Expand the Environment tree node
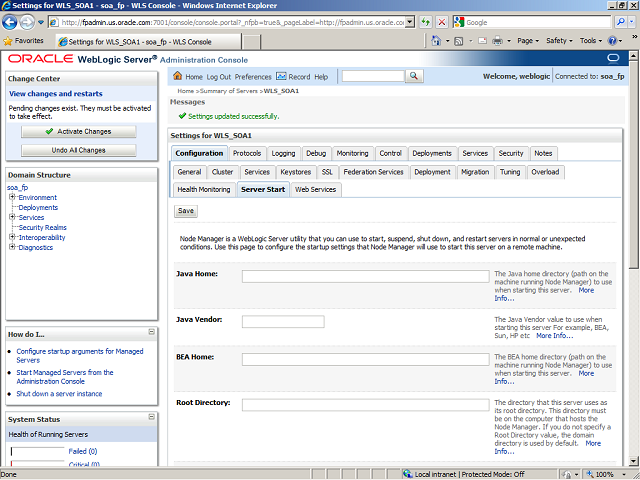This screenshot has height=480, width=640. pyautogui.click(x=11, y=197)
